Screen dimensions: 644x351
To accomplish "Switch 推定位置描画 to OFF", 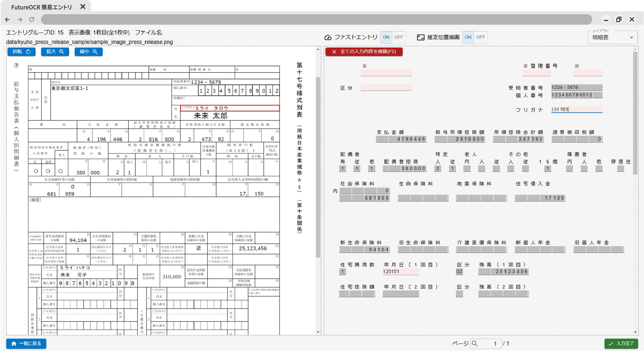I will click(481, 37).
